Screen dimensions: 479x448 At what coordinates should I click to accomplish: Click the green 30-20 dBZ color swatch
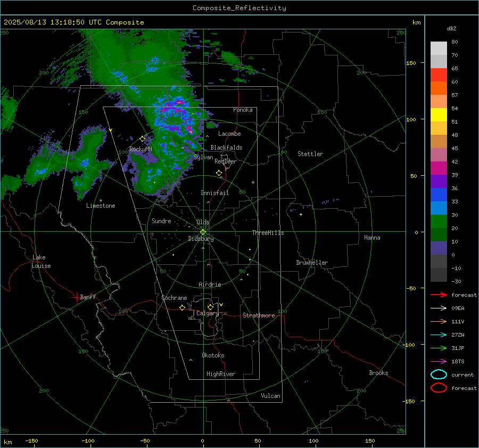click(x=439, y=222)
